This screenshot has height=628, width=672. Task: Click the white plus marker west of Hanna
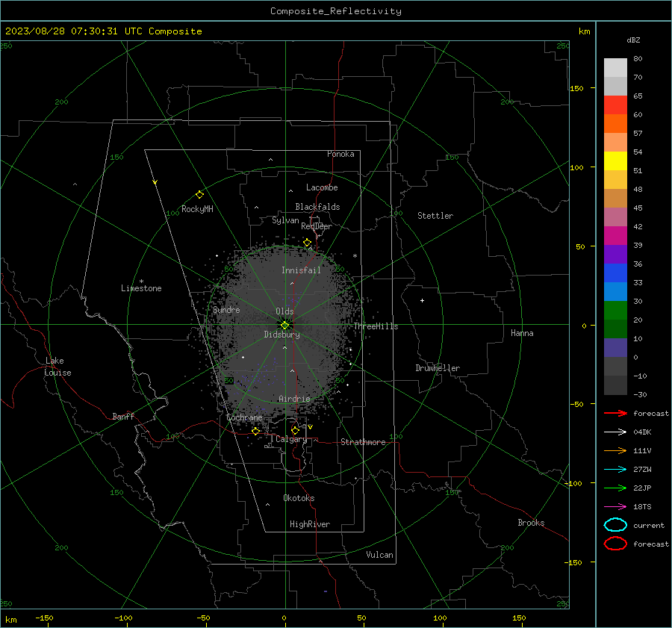tap(422, 300)
